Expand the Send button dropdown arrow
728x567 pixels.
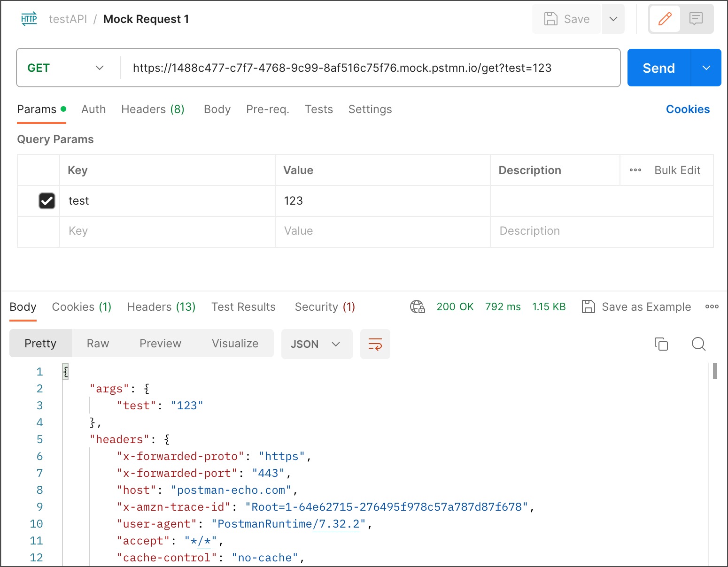coord(706,68)
